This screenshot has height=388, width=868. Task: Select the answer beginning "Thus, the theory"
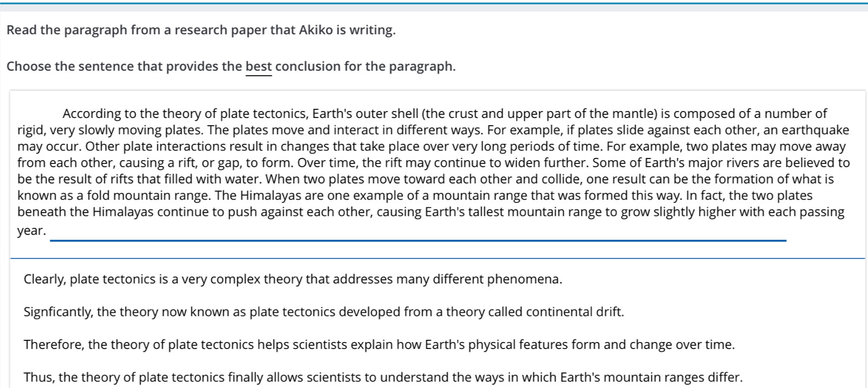[383, 377]
